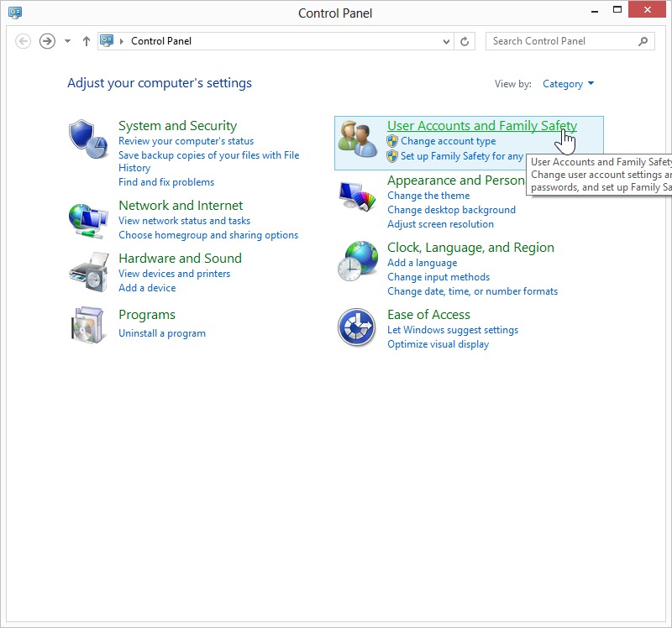
Task: Click Change desktop background link
Action: click(x=451, y=210)
